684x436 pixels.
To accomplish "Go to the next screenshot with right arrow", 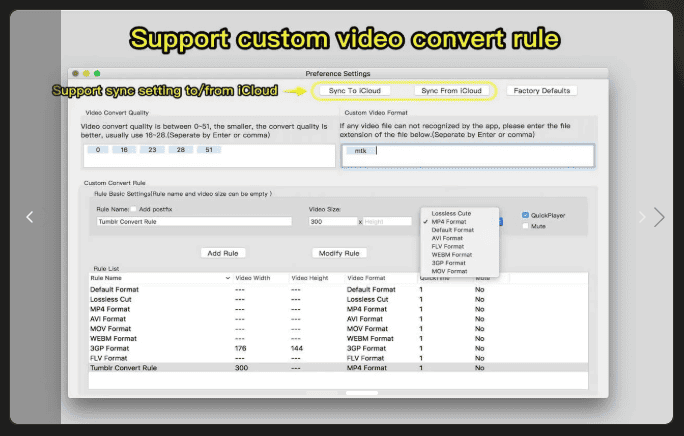I will coord(659,217).
